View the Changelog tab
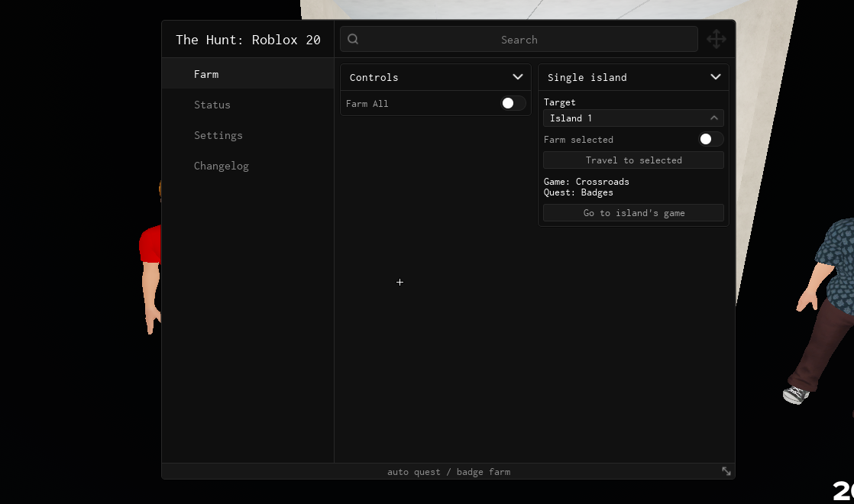 point(247,166)
